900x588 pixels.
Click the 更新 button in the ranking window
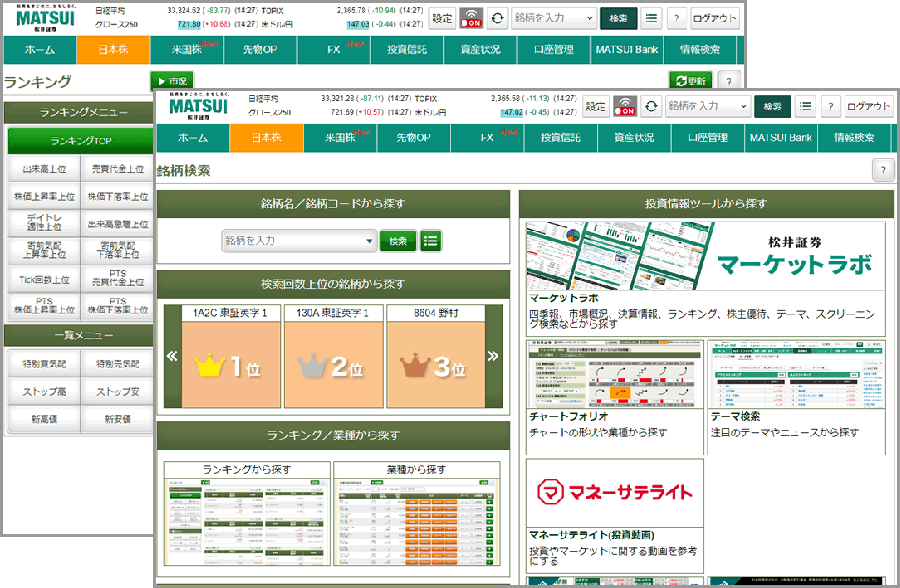pos(691,81)
